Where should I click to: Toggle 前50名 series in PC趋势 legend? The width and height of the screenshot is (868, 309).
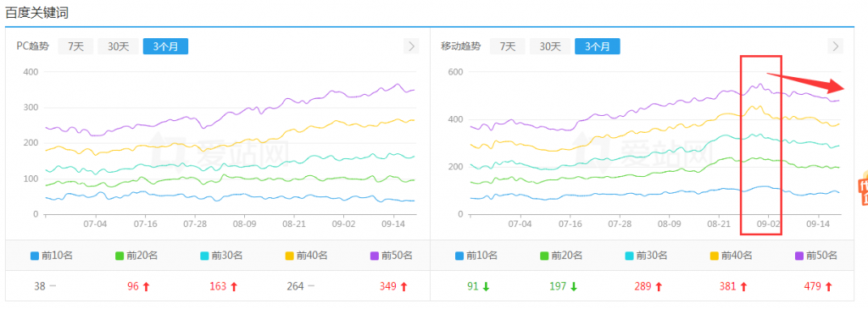pyautogui.click(x=392, y=256)
